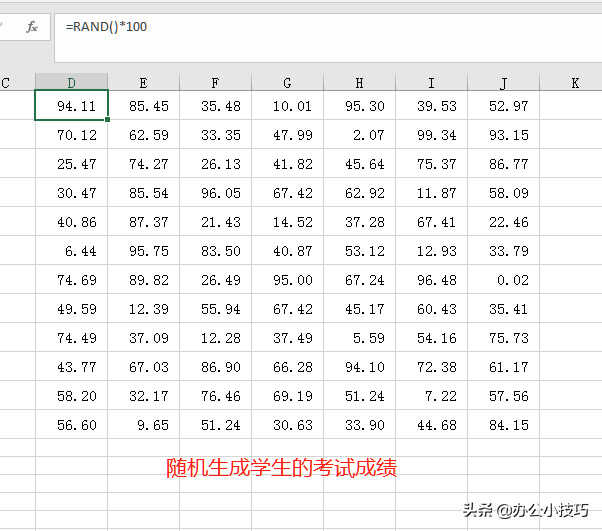Select cell with value 25.47
This screenshot has width=602, height=531.
[71, 163]
